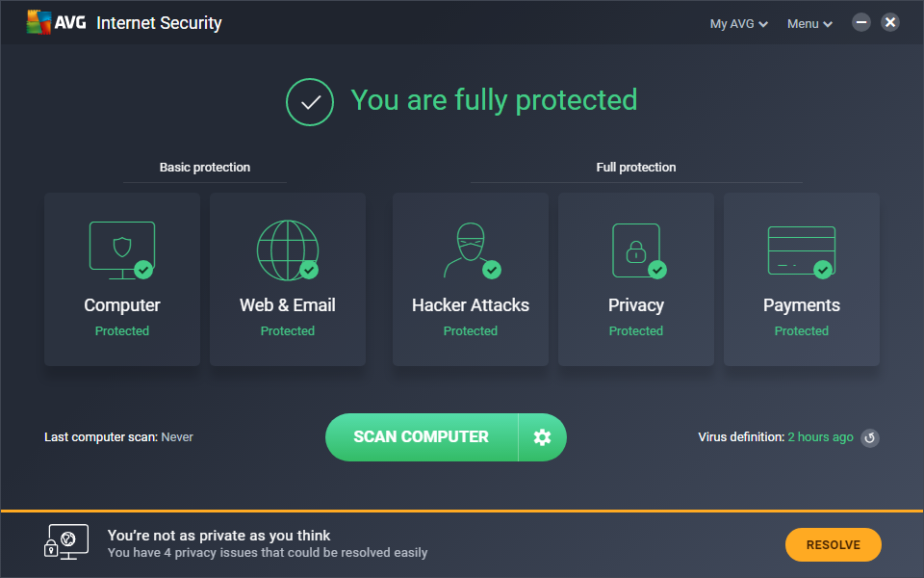Open the Menu dropdown
The image size is (924, 578).
(x=809, y=23)
